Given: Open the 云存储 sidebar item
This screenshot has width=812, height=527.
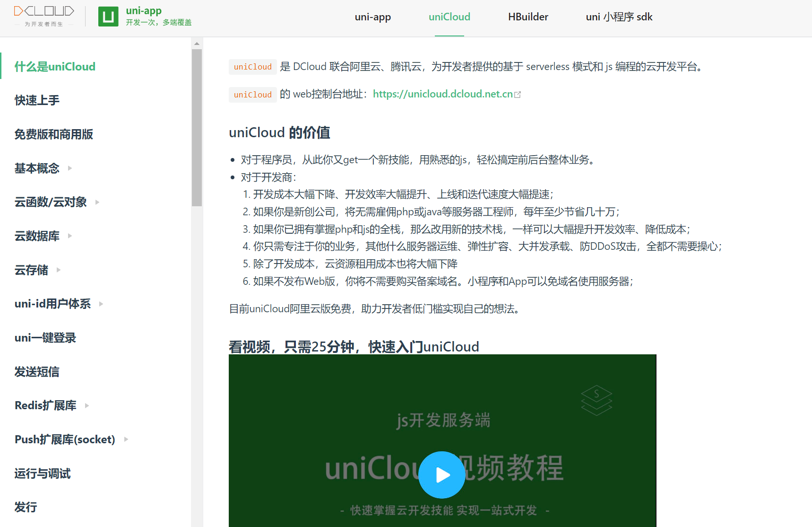Looking at the screenshot, I should 31,270.
